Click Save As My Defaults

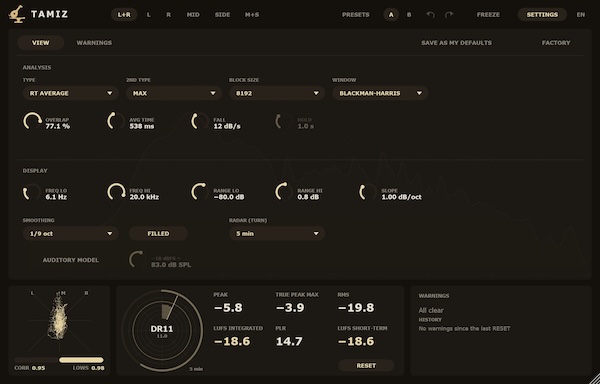click(x=457, y=43)
